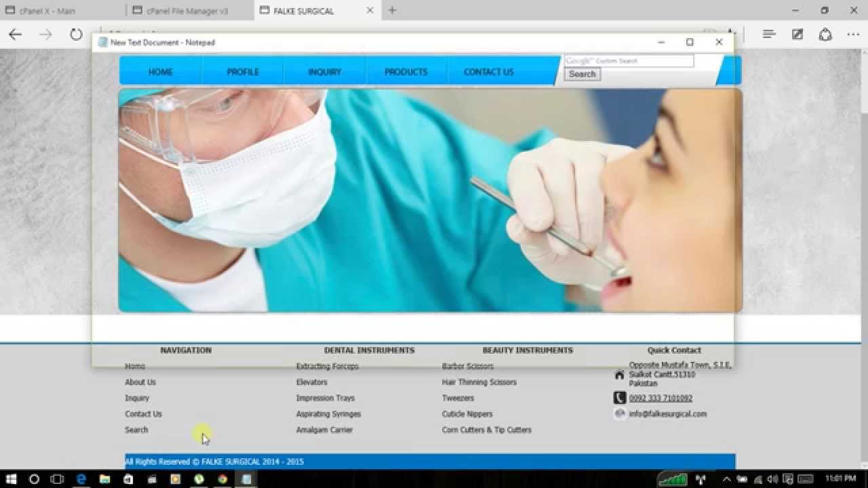Open the Inquiry footer link

click(x=137, y=398)
